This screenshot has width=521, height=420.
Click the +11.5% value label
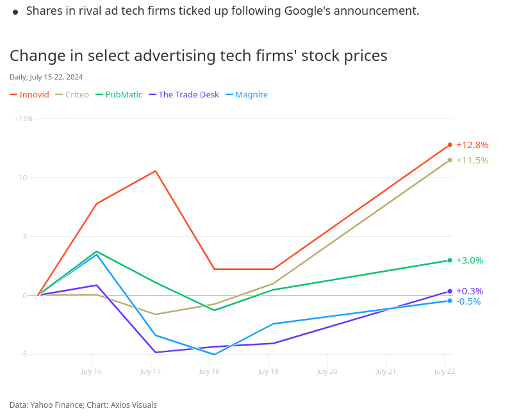pos(472,160)
